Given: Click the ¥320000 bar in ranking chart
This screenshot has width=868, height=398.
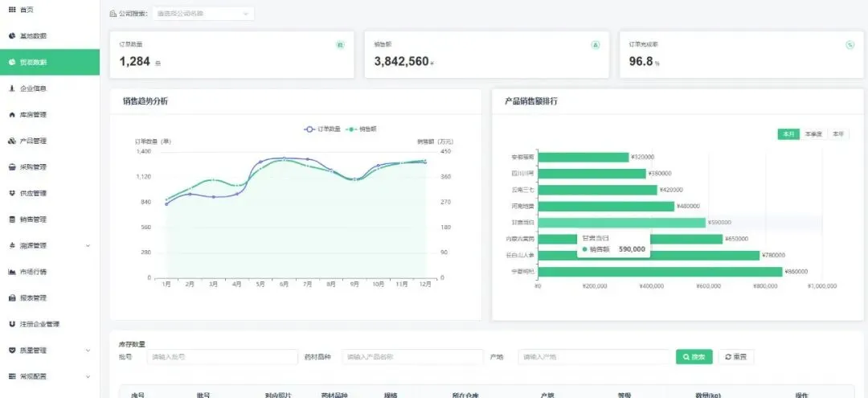Looking at the screenshot, I should 583,158.
